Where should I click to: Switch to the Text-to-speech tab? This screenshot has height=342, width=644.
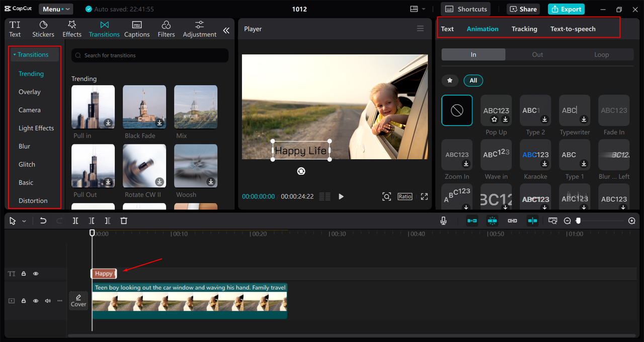coord(573,29)
